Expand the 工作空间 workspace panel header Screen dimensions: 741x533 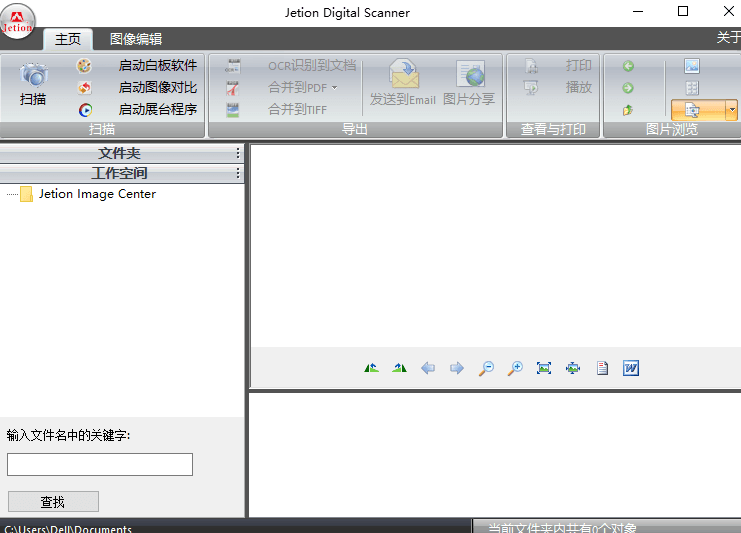tap(120, 173)
